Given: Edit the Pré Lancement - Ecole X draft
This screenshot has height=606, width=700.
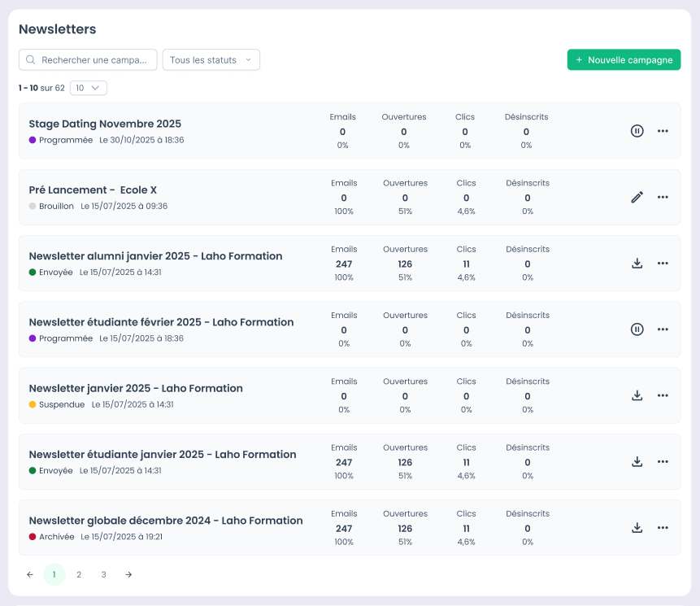Looking at the screenshot, I should (x=637, y=197).
